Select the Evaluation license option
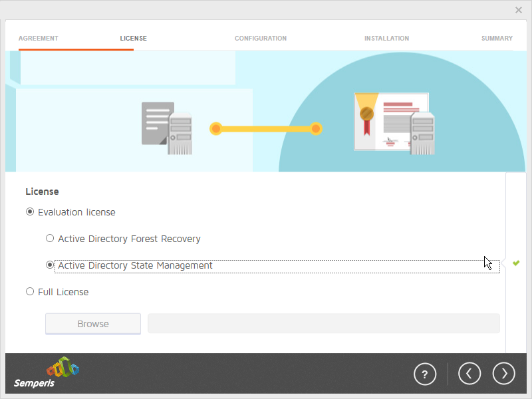The height and width of the screenshot is (399, 532). (x=30, y=212)
